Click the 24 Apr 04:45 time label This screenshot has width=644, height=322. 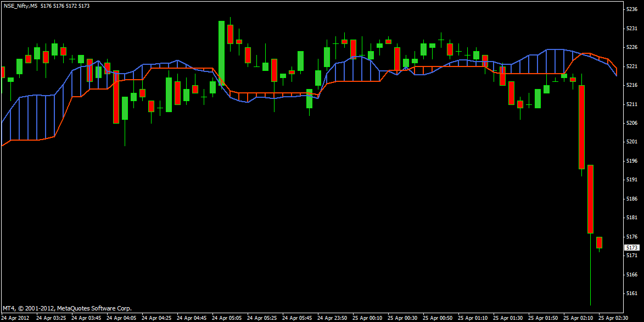(192, 318)
